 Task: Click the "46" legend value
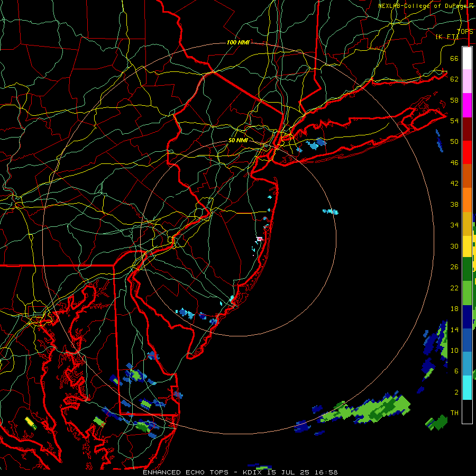point(454,162)
